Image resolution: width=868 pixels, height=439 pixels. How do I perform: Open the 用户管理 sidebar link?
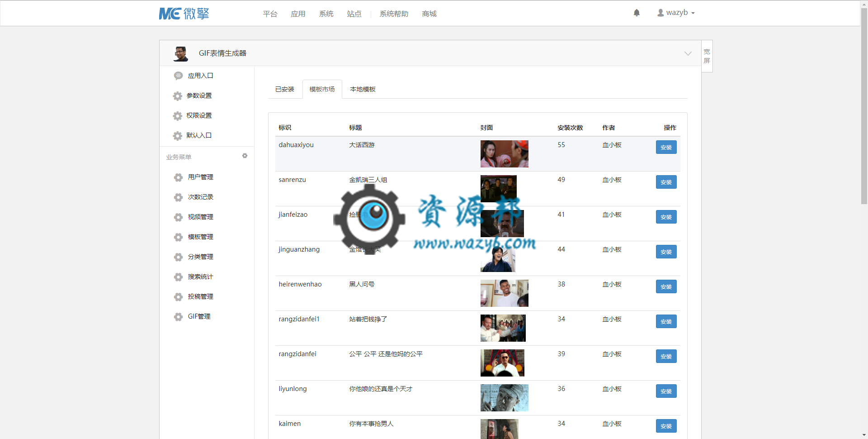point(200,177)
